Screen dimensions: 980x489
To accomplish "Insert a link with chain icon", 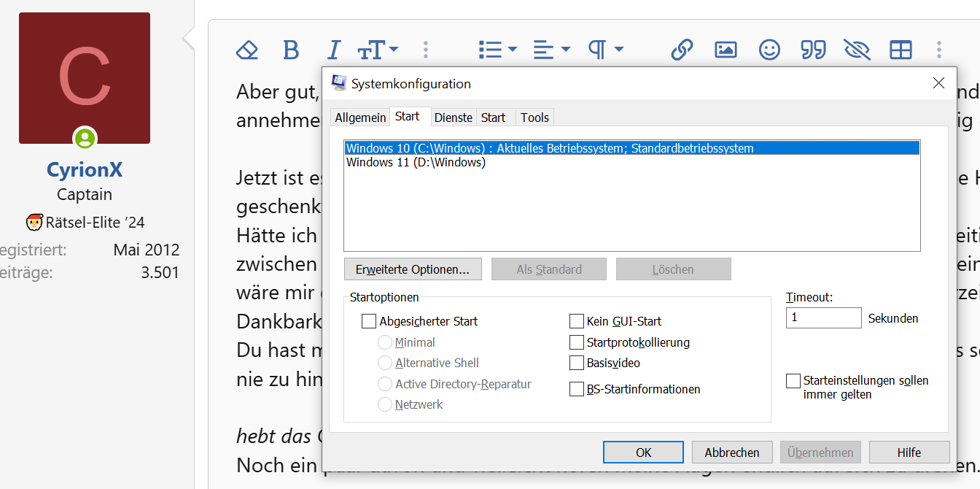I will [x=682, y=50].
